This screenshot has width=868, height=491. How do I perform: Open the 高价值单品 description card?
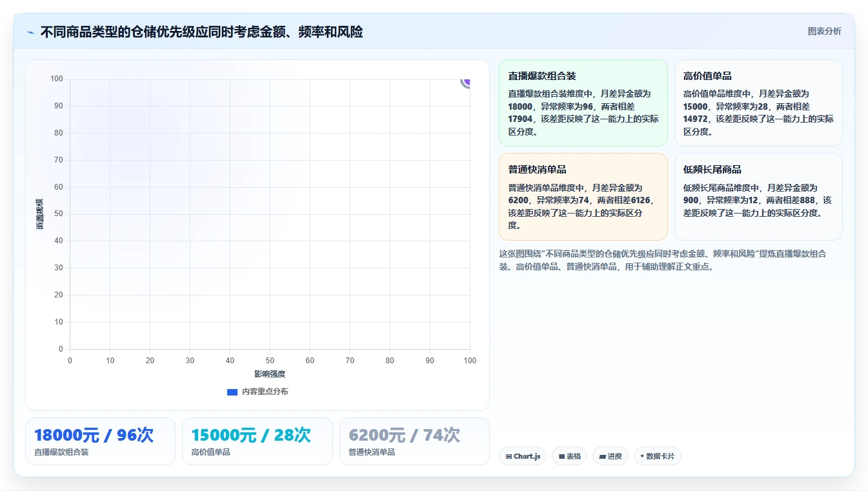[758, 103]
